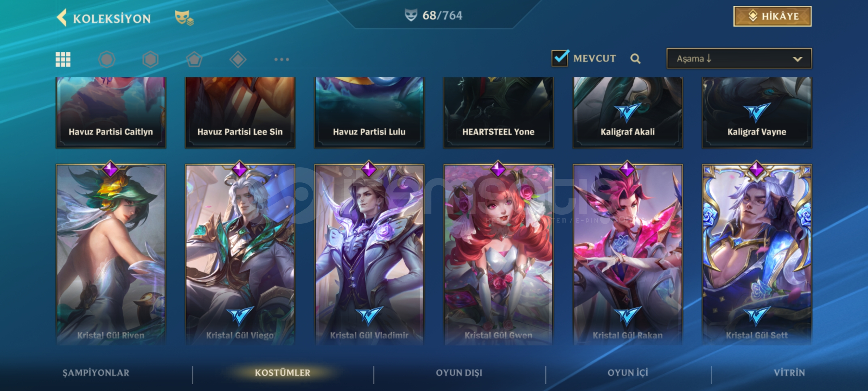Uncheck the MEVCUT checkbox
The image size is (868, 391).
click(x=560, y=58)
